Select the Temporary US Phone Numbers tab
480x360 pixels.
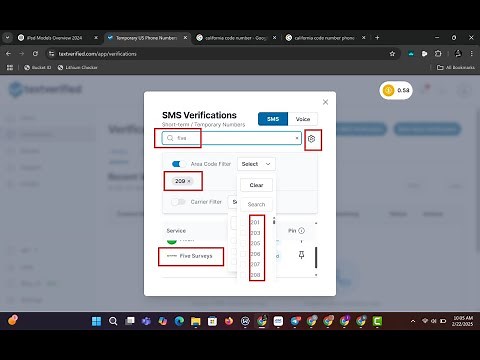coord(146,38)
